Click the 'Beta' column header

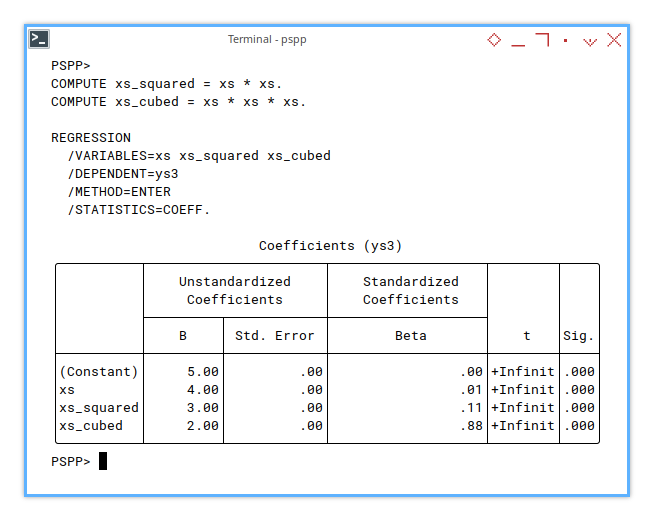[411, 336]
